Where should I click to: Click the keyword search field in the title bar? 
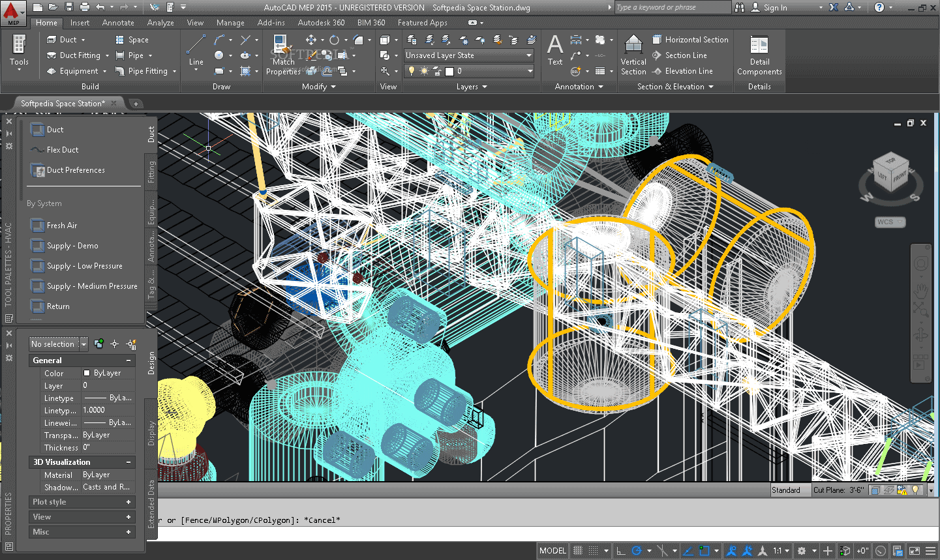(x=672, y=7)
